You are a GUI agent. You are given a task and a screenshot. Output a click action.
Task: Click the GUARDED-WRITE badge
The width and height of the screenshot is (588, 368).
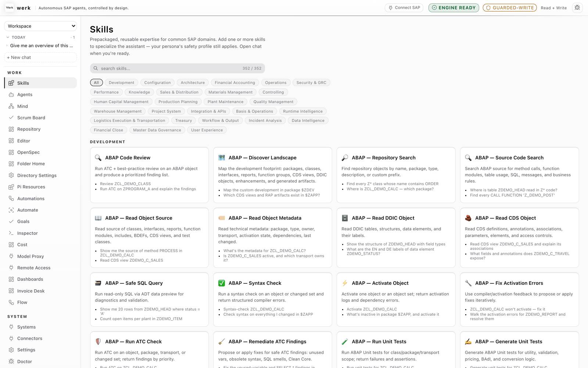(x=510, y=8)
